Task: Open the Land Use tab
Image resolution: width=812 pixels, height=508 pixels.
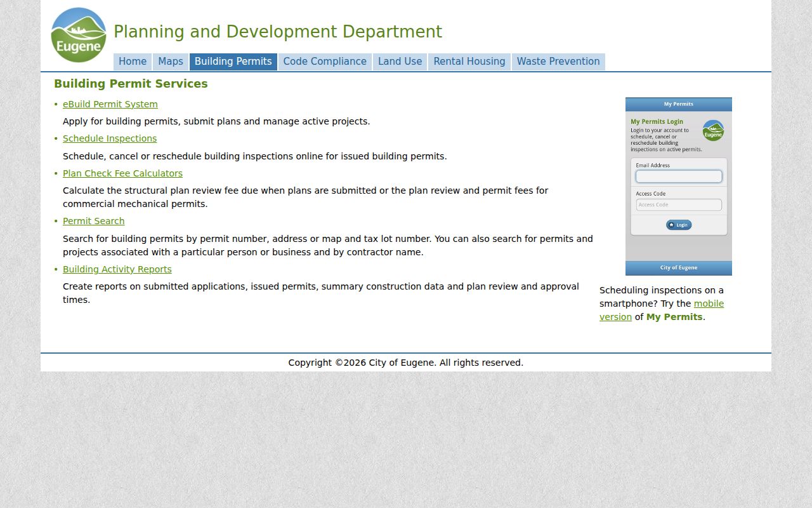Action: point(400,62)
